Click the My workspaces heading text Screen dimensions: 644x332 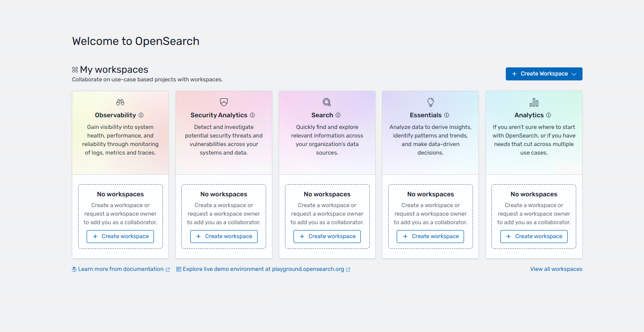coord(114,70)
